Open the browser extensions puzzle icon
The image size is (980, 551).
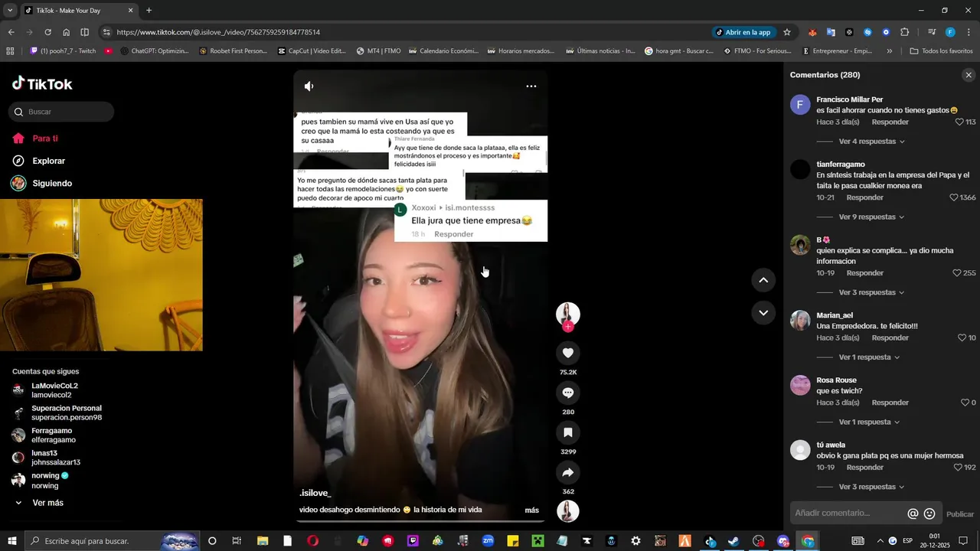tap(905, 32)
